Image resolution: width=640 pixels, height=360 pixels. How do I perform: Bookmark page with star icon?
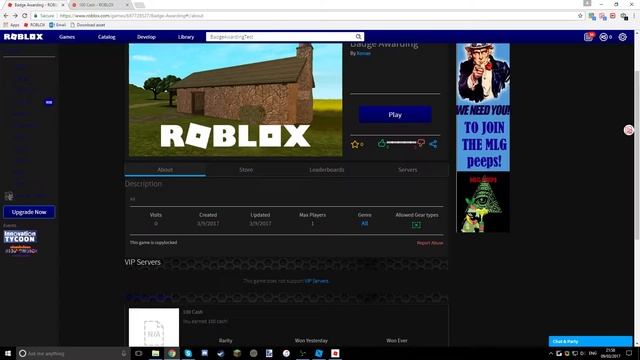point(580,16)
